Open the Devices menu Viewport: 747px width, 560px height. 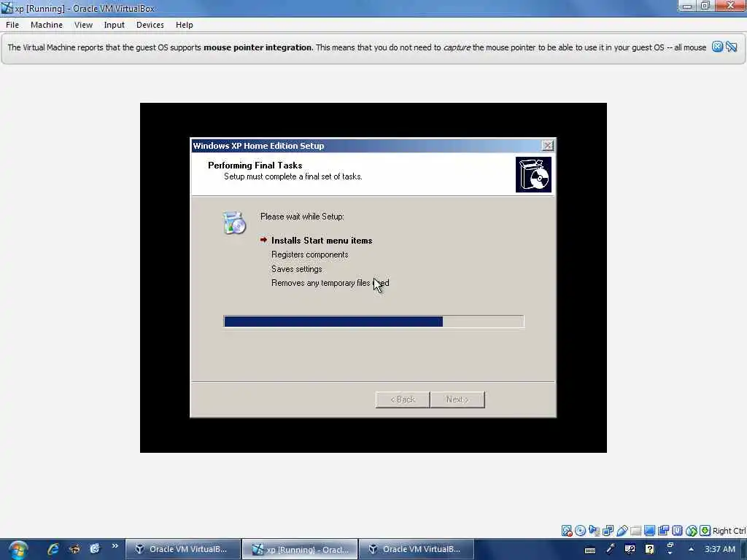tap(150, 25)
